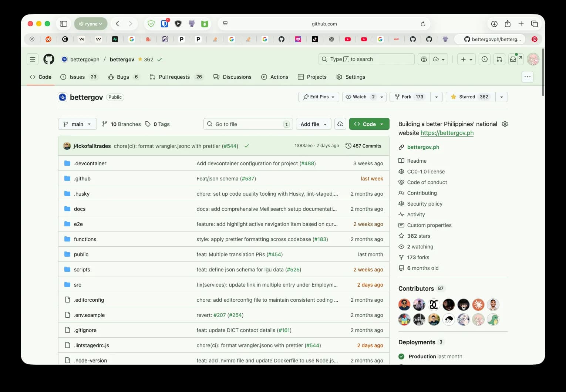
Task: Open the .husky folder
Action: point(82,194)
